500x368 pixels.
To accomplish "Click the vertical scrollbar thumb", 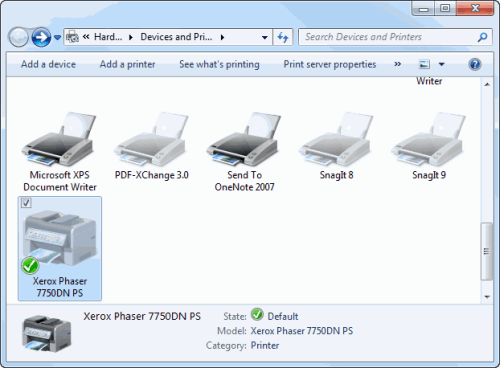I will [487, 251].
